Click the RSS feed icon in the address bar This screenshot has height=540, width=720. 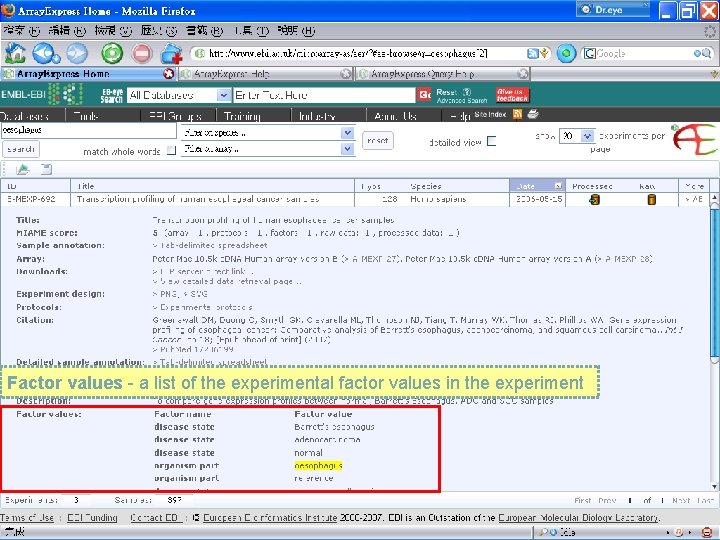532,53
